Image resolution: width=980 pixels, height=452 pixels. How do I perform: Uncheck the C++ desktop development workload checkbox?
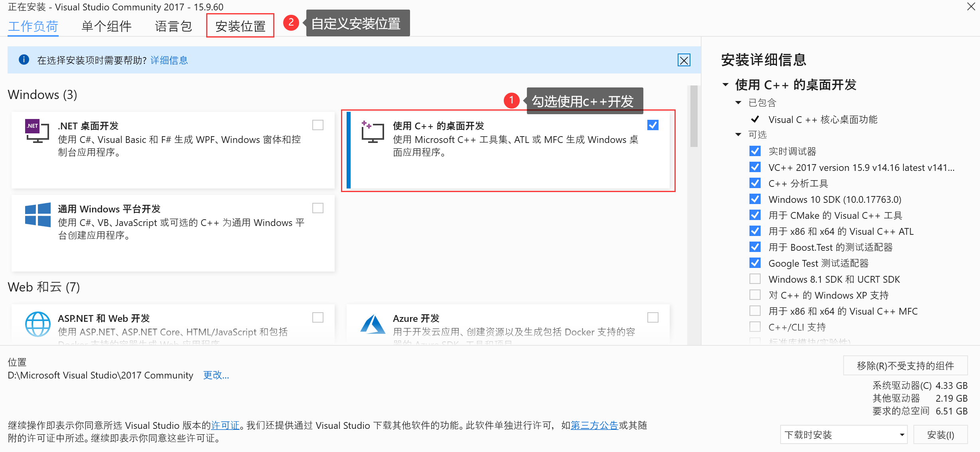[x=653, y=125]
